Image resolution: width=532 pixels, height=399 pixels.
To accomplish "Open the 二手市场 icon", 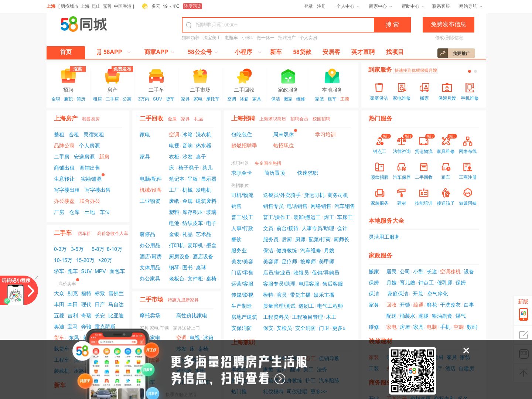I will 200,76.
